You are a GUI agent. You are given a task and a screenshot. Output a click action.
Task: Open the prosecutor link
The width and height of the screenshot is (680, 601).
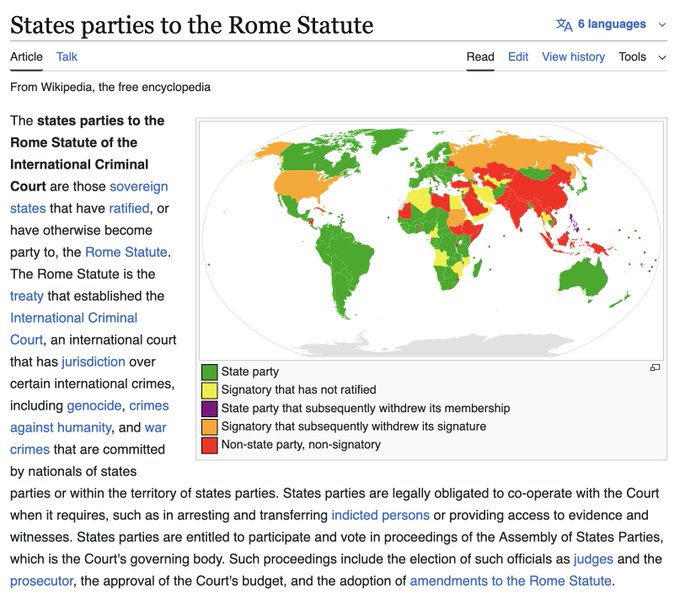click(42, 581)
